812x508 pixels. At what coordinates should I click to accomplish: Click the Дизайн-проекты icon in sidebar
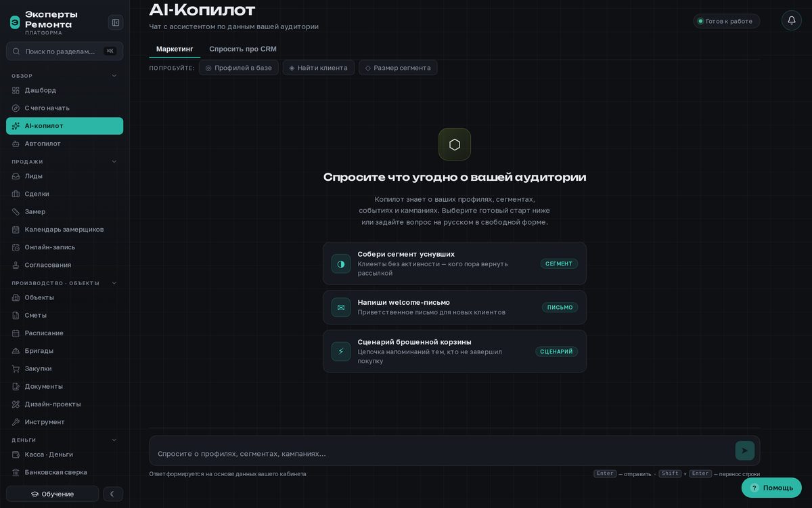click(x=16, y=404)
